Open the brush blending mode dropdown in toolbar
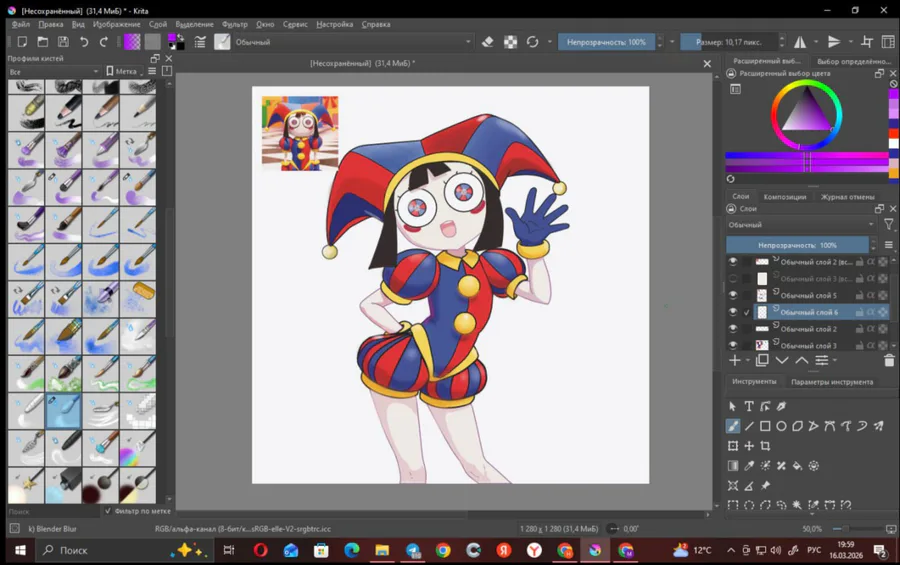 [350, 42]
